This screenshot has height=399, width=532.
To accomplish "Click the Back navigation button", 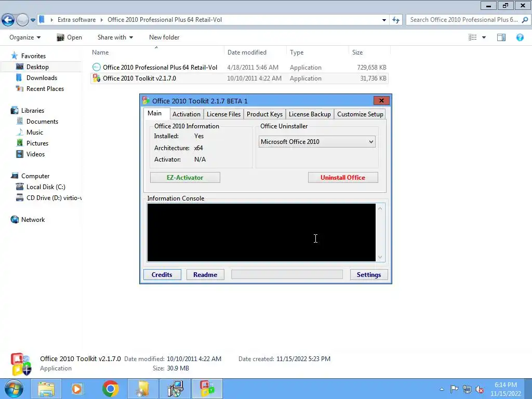I will tap(8, 20).
